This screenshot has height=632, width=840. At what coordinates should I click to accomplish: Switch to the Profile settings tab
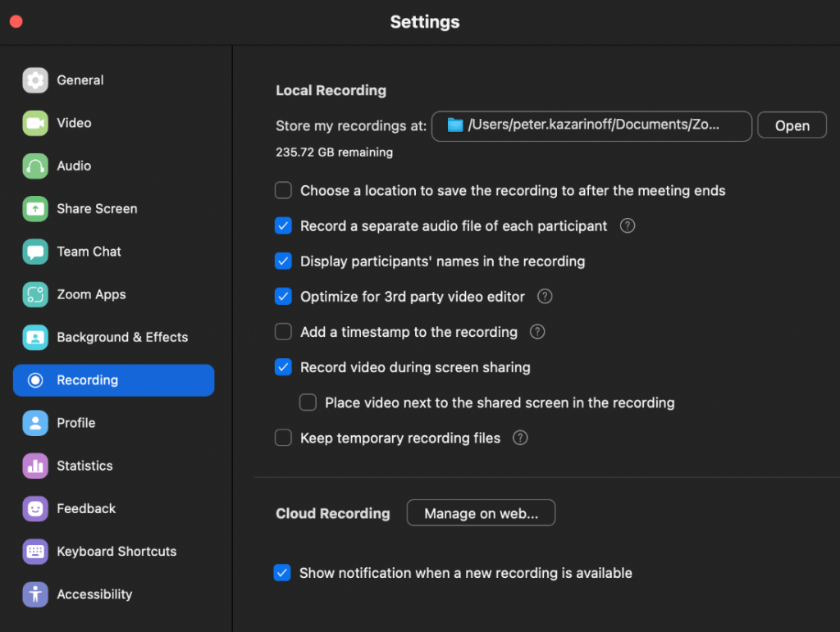click(x=76, y=423)
